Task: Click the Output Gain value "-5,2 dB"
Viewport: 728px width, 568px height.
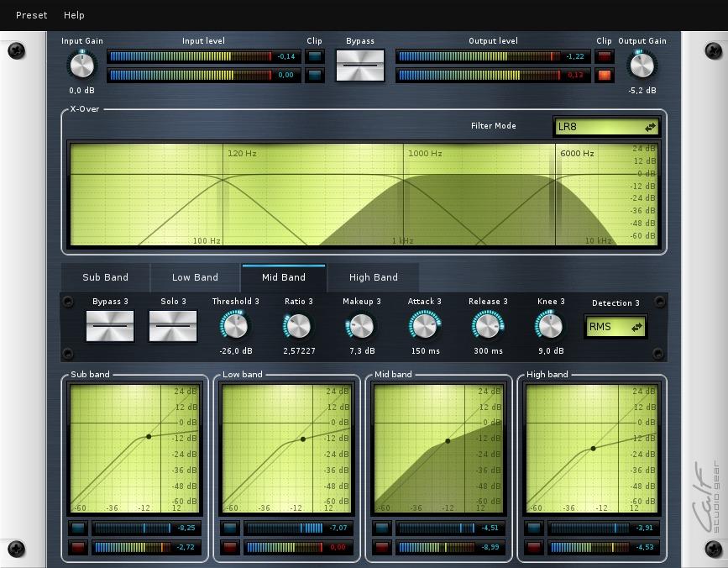Action: click(642, 91)
